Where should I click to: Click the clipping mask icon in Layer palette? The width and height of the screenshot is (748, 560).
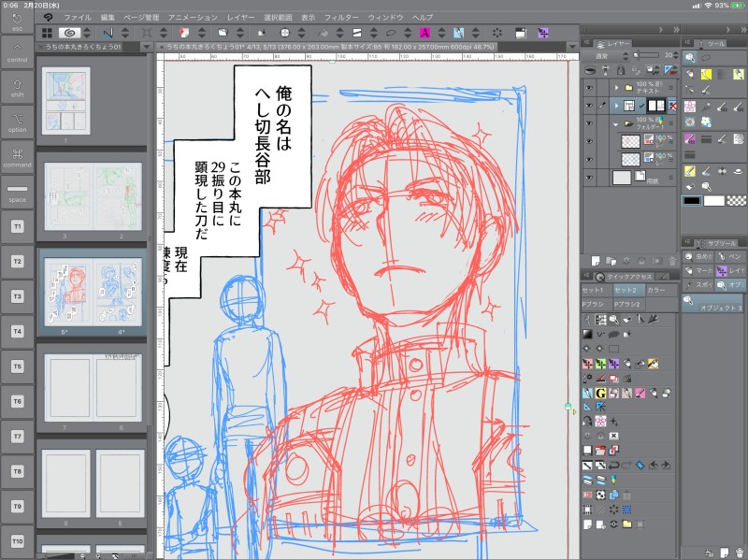tap(590, 71)
